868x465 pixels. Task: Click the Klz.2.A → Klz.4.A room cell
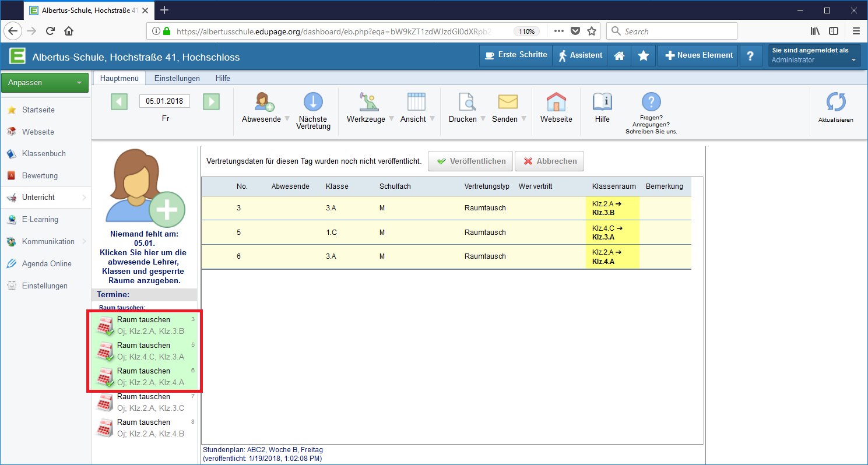click(613, 256)
